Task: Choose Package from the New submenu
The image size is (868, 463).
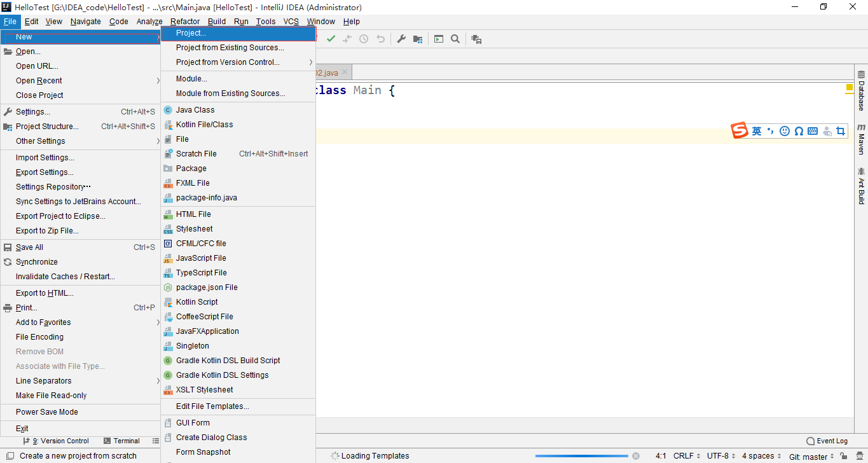Action: 238,169
